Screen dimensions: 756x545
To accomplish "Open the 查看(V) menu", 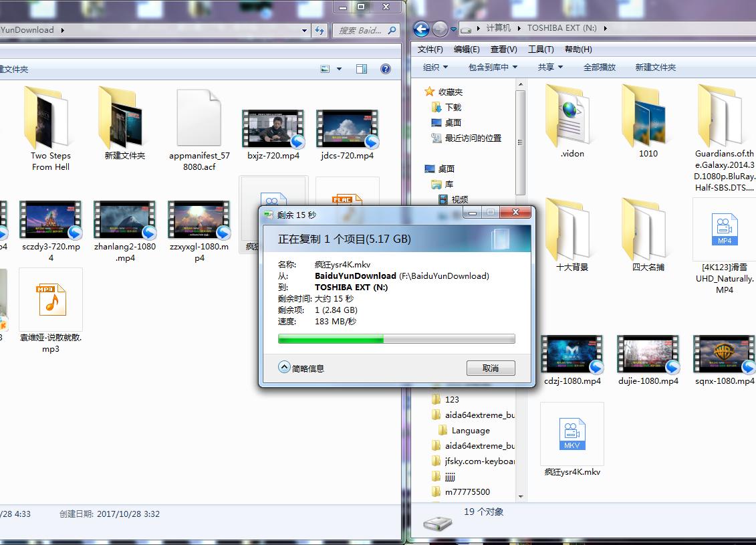I will pyautogui.click(x=503, y=49).
